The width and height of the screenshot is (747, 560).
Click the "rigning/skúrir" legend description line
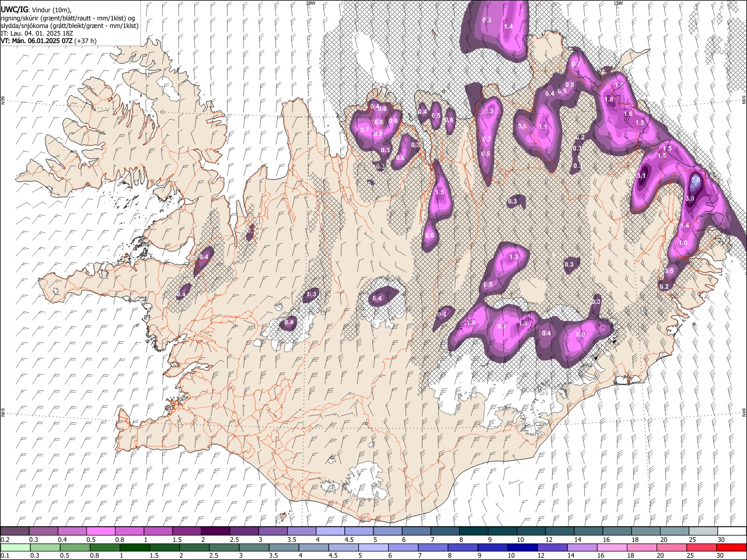click(x=69, y=18)
